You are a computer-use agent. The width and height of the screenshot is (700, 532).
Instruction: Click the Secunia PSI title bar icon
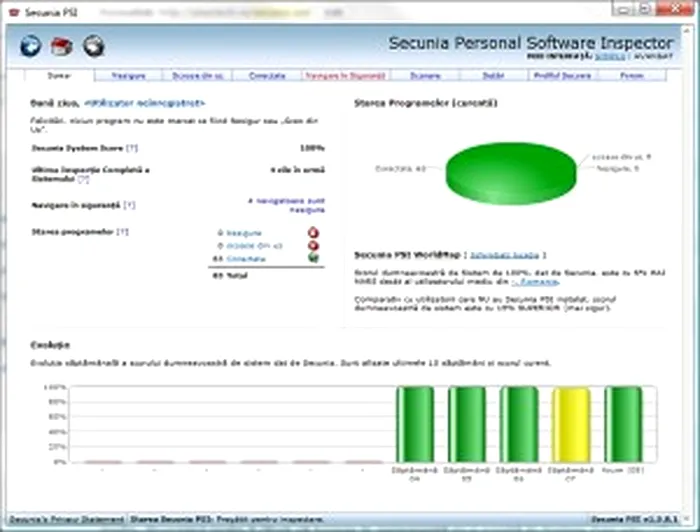tap(11, 9)
